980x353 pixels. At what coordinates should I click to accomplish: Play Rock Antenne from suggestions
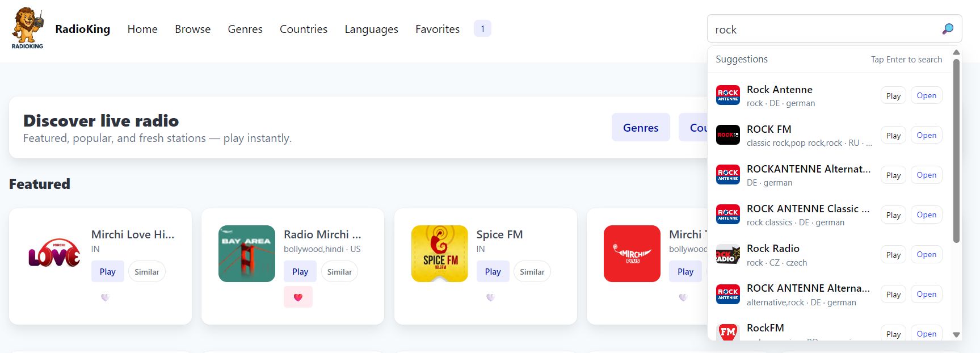tap(893, 96)
